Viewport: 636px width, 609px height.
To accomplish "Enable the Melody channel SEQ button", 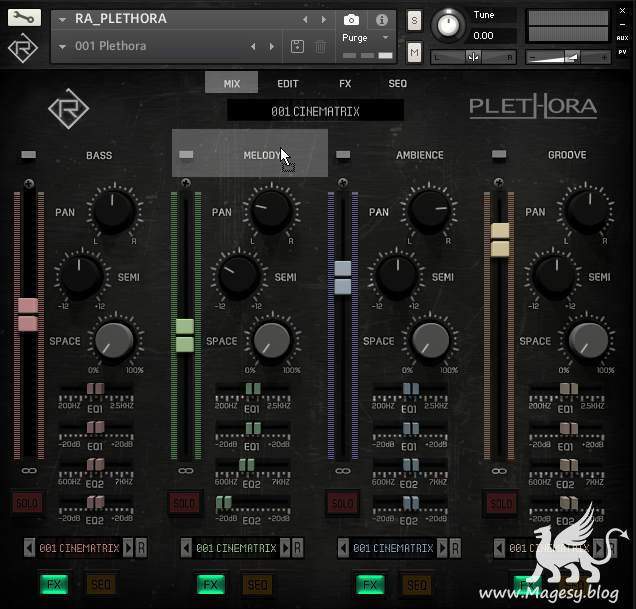I will 257,585.
